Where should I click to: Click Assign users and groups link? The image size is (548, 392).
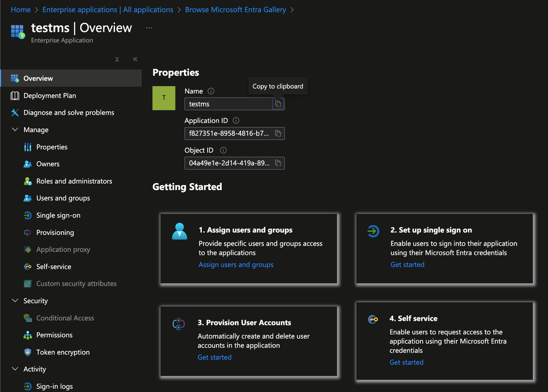click(236, 265)
